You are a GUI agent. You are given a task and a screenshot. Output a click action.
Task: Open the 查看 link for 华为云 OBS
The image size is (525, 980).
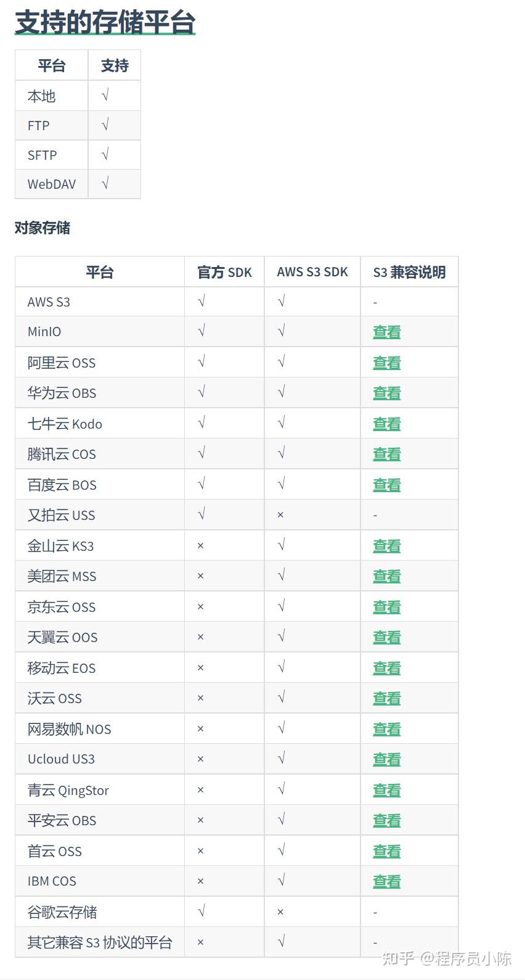coord(387,393)
